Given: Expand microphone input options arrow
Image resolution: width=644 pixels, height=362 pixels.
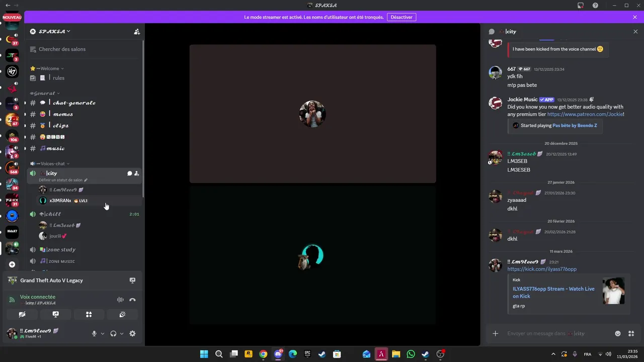Looking at the screenshot, I should pos(103,333).
